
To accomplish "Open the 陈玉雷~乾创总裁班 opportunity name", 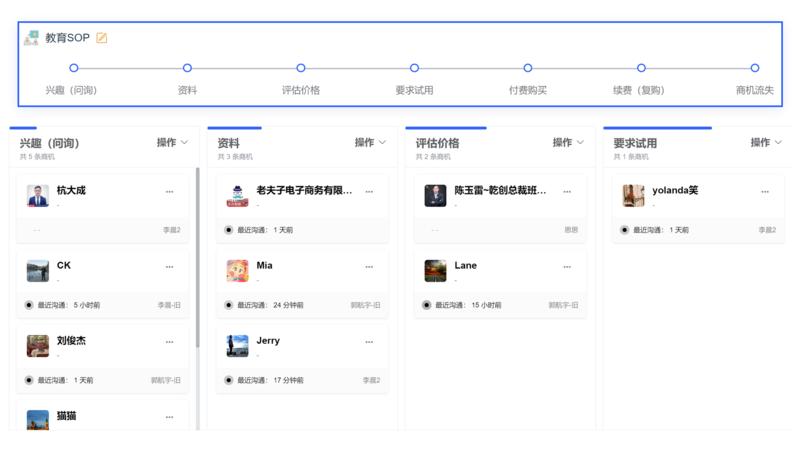I will pyautogui.click(x=500, y=190).
